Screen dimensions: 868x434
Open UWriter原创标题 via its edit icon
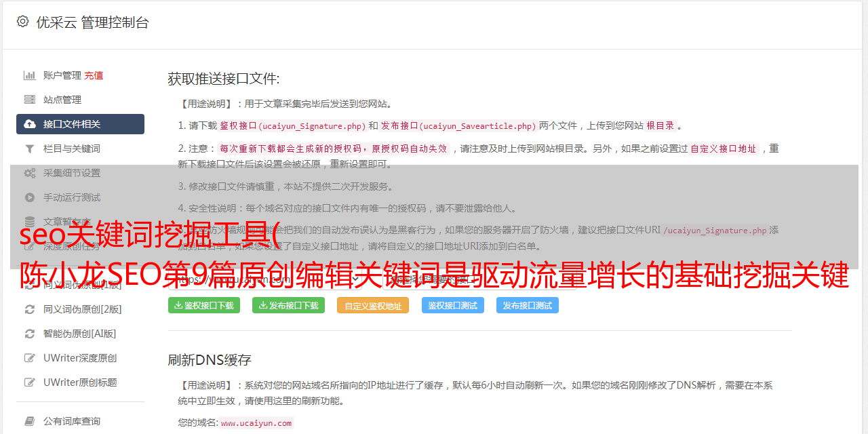click(x=30, y=382)
